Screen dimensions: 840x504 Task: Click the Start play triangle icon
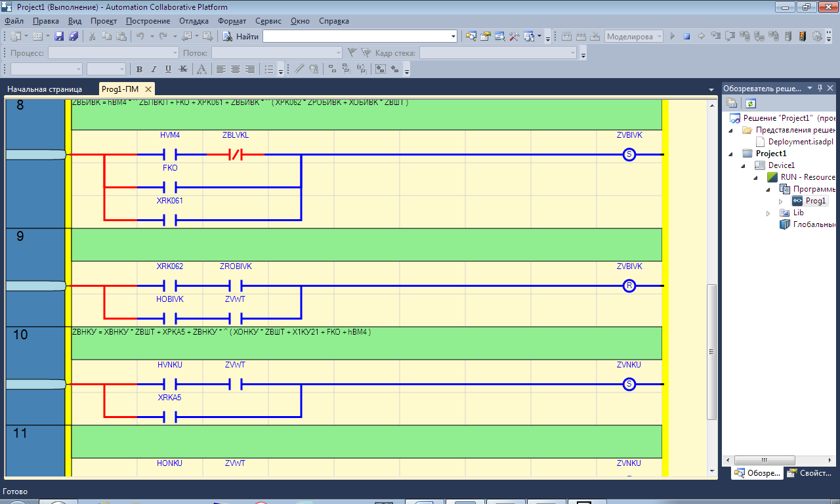[x=673, y=37]
